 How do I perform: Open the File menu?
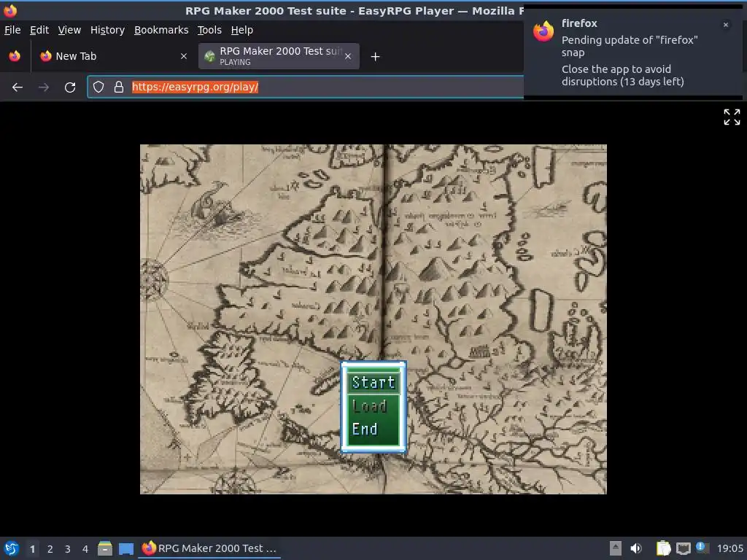[x=12, y=30]
